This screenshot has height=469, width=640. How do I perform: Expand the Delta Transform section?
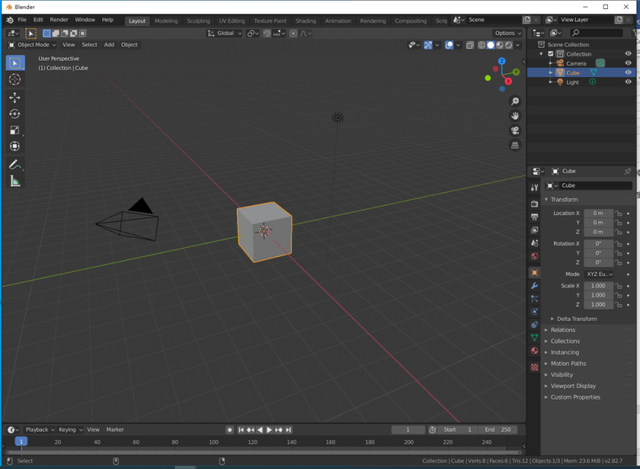577,318
